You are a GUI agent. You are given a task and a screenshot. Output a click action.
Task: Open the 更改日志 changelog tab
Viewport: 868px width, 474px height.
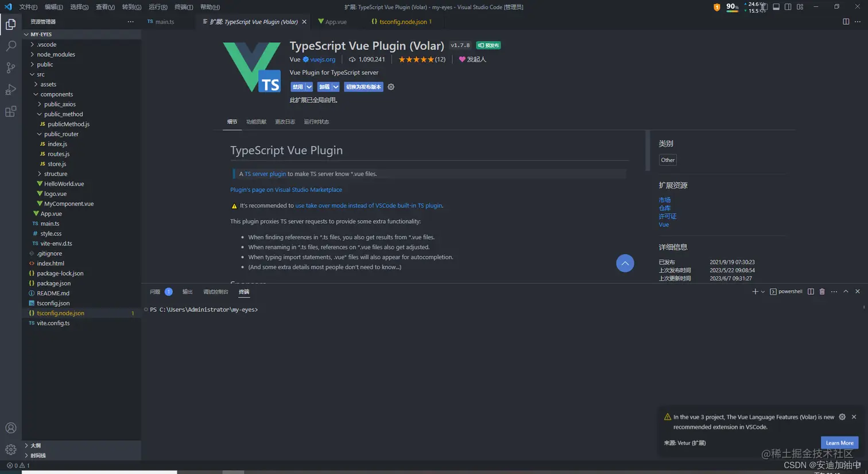click(x=285, y=122)
